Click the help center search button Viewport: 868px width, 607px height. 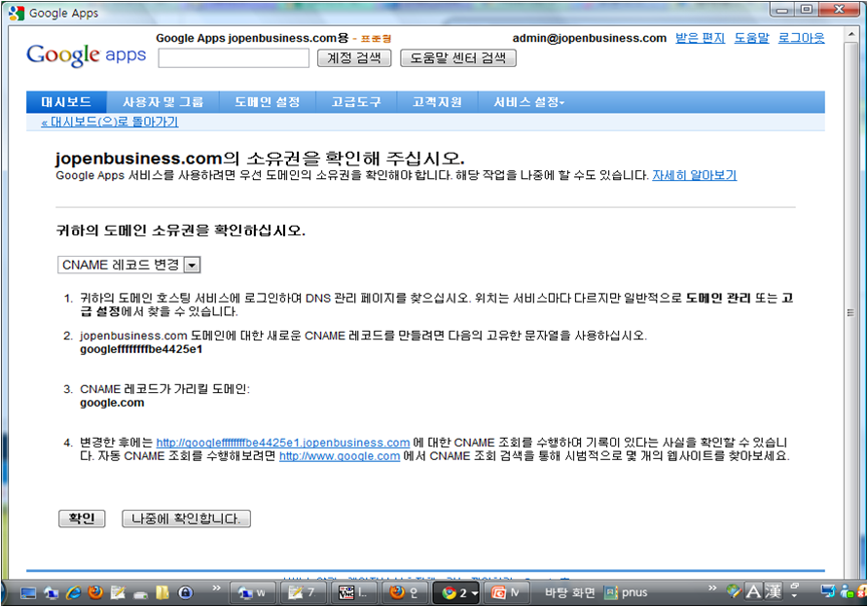coord(458,58)
